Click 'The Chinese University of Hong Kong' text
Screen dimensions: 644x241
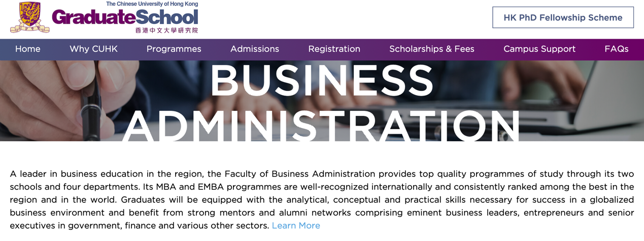(x=152, y=4)
